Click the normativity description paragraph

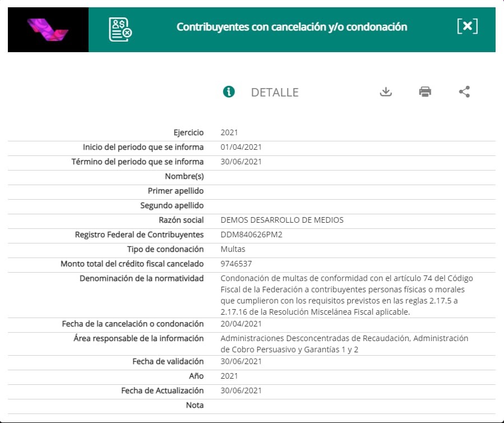click(x=347, y=295)
